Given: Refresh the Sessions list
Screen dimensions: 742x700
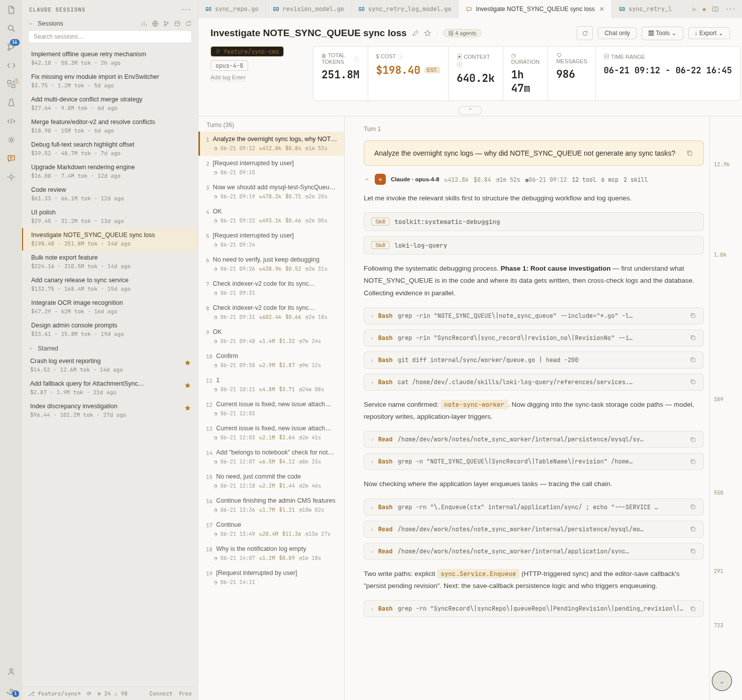Looking at the screenshot, I should click(188, 24).
